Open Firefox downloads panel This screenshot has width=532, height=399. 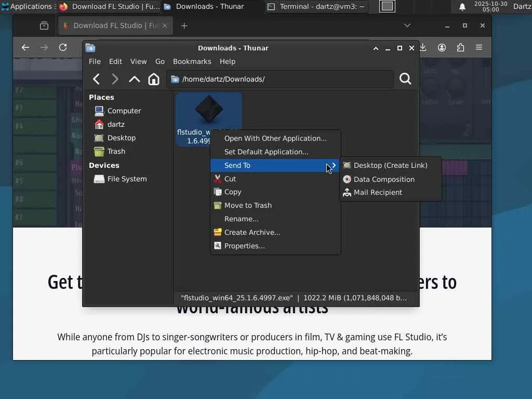pos(423,47)
